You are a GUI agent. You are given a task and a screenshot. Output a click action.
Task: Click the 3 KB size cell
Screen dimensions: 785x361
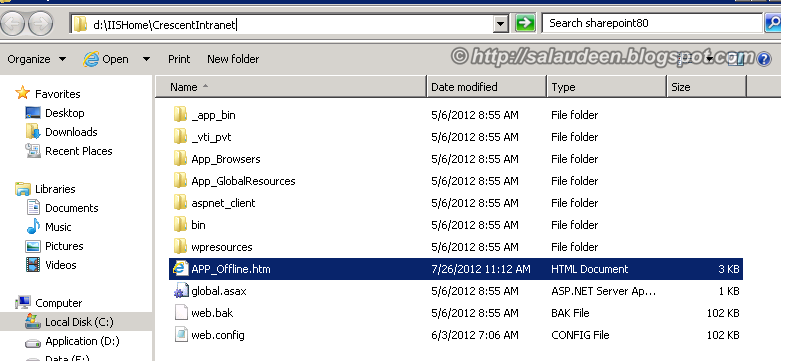(729, 269)
